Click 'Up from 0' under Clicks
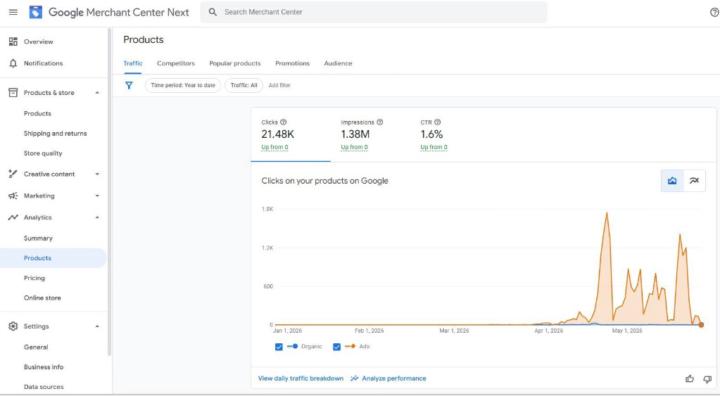Viewport: 720px width, 396px height. click(x=275, y=147)
